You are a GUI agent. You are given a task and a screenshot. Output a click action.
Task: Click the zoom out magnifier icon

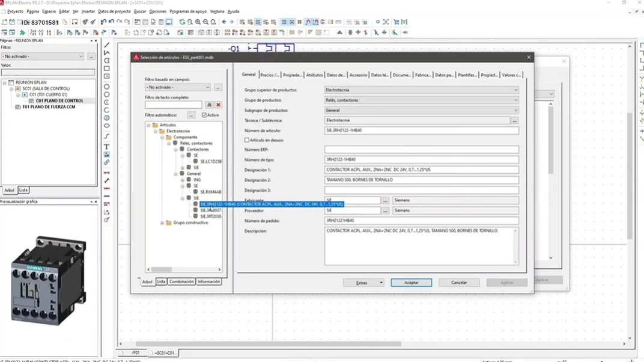[205, 22]
